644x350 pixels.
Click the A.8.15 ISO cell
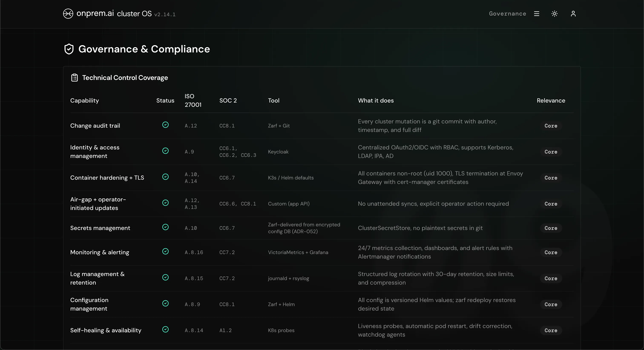tap(194, 278)
